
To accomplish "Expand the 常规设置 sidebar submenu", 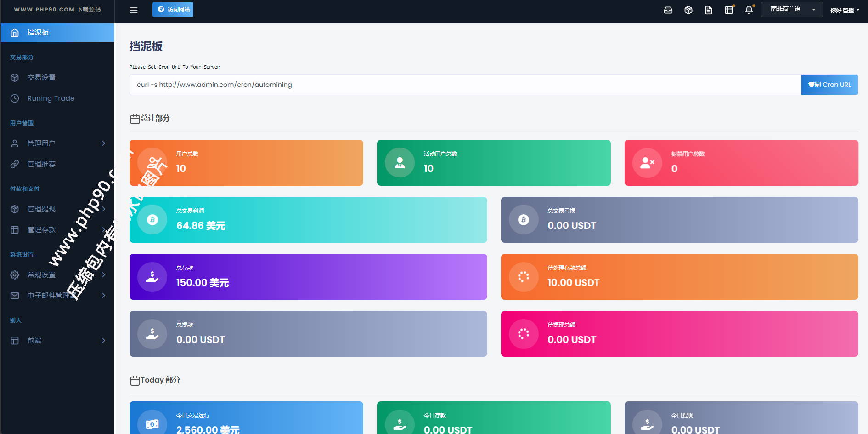I will (x=57, y=275).
